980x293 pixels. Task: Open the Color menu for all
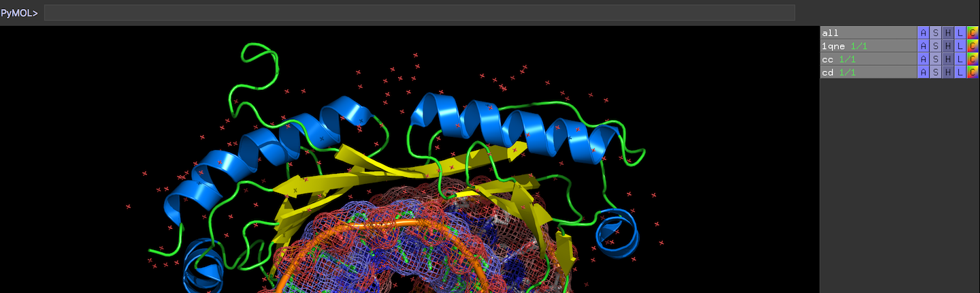(x=973, y=33)
